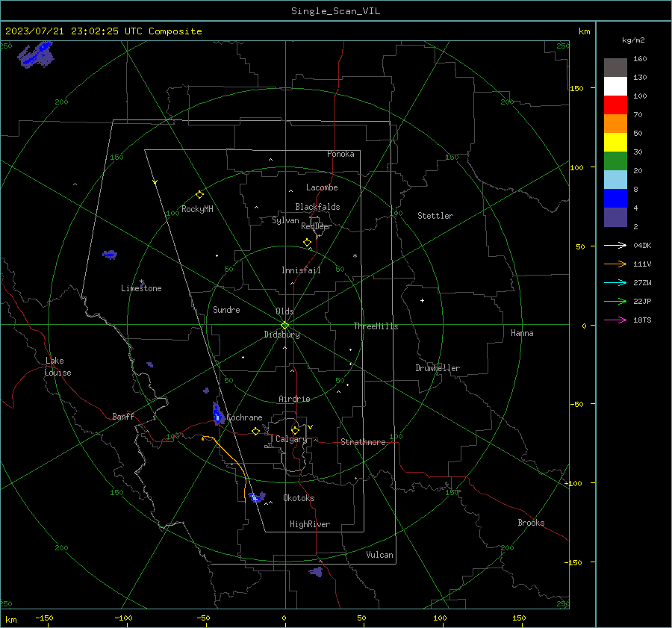Click the yellow diamond marker above Calgary
The width and height of the screenshot is (672, 628).
click(295, 430)
